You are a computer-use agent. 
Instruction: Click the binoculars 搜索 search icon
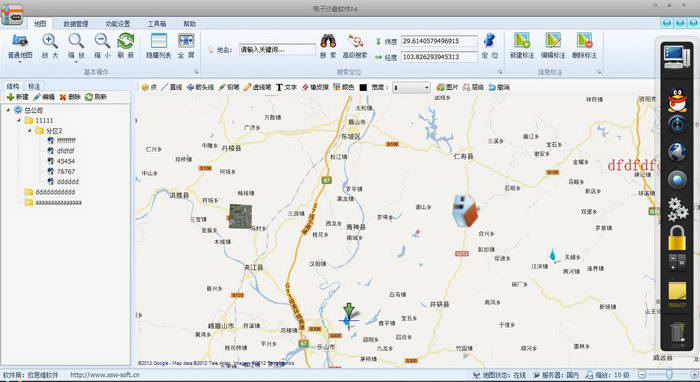coord(328,41)
